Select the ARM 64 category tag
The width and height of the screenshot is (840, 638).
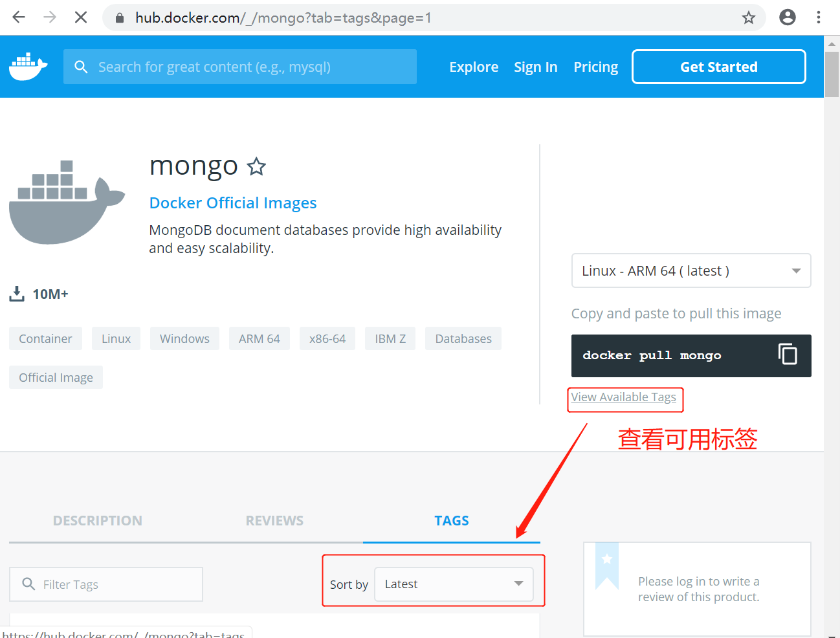259,338
